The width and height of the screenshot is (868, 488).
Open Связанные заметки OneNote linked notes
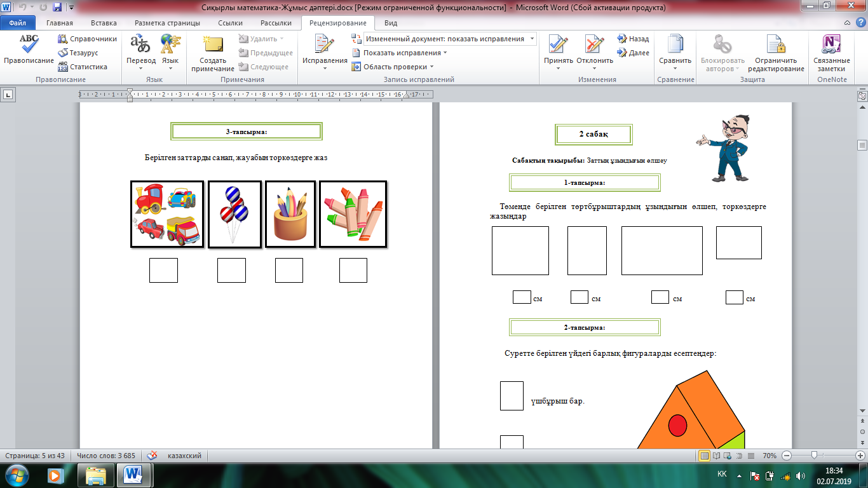tap(831, 52)
